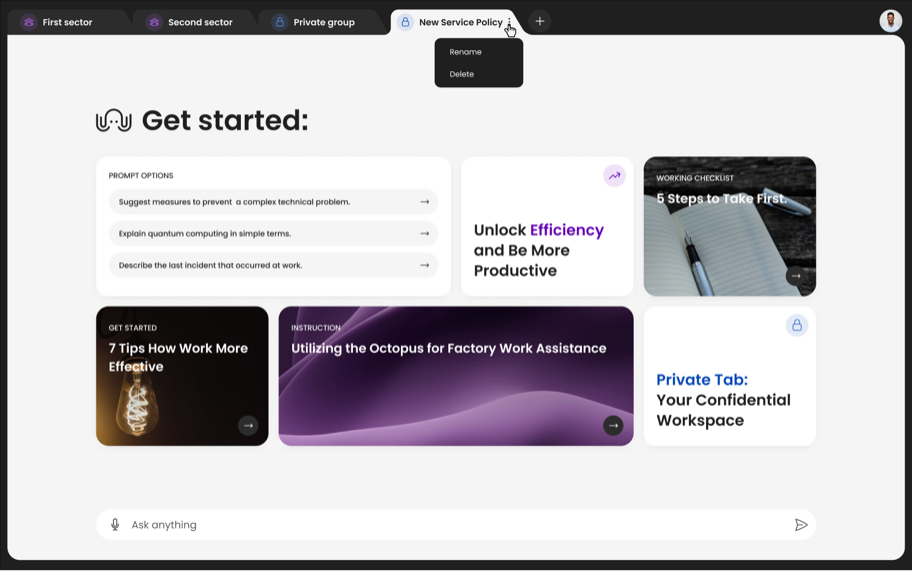913x571 pixels.
Task: Click arrow button on 5 Steps card
Action: pyautogui.click(x=796, y=276)
